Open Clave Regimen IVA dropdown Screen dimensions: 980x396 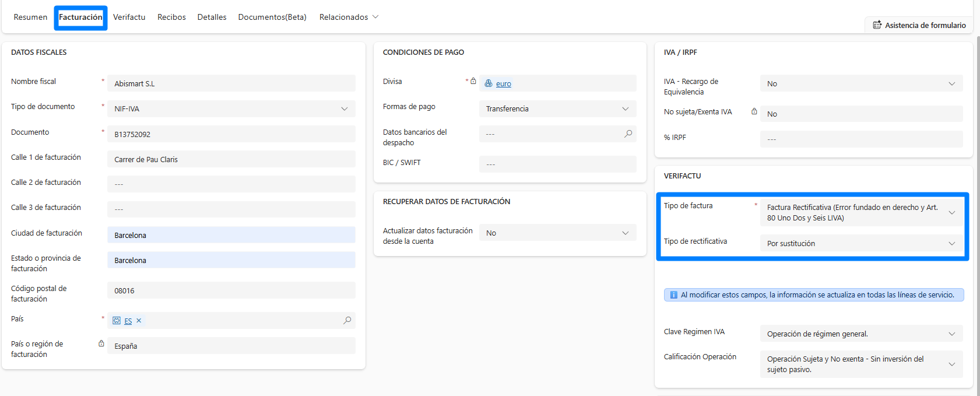951,334
